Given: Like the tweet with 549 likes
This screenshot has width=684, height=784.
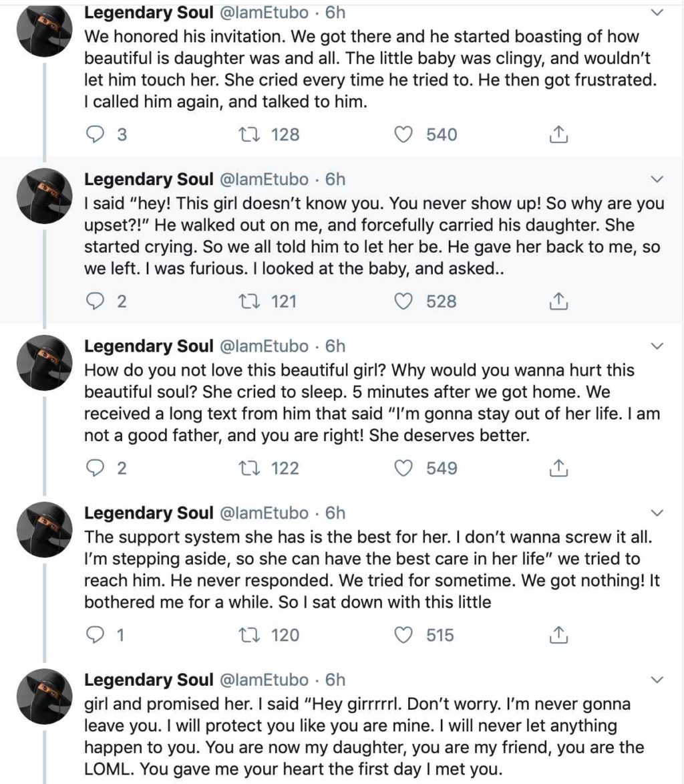Looking at the screenshot, I should (x=403, y=468).
